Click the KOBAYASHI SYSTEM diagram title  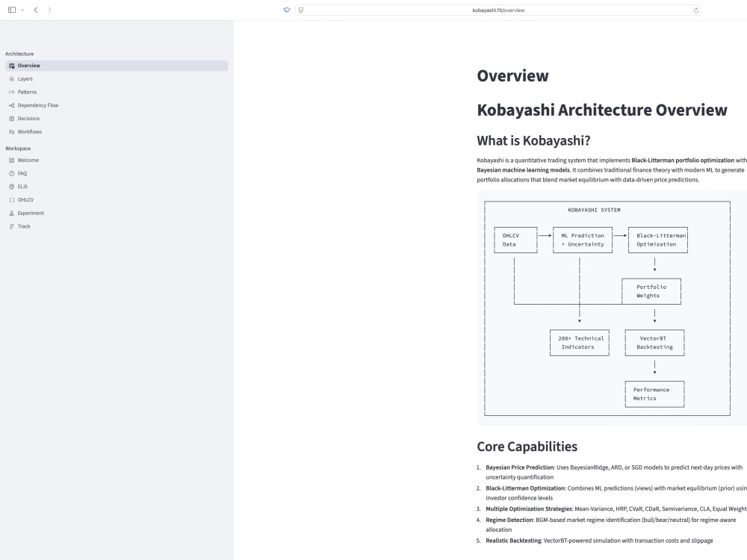[x=594, y=210]
